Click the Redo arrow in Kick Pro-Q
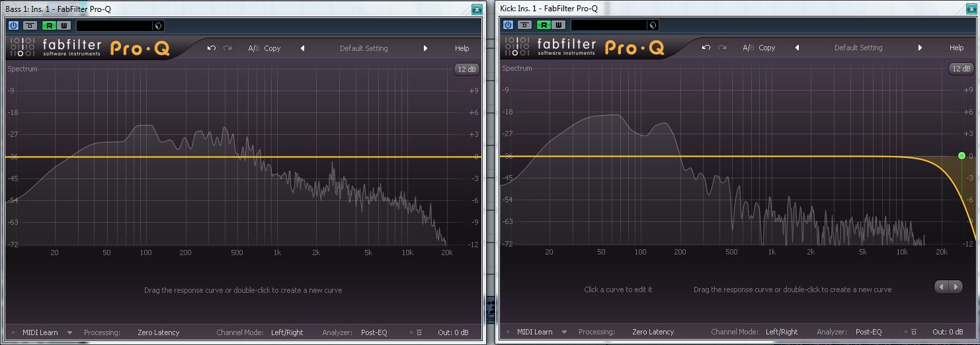Screen dimensions: 980x345 (722, 48)
